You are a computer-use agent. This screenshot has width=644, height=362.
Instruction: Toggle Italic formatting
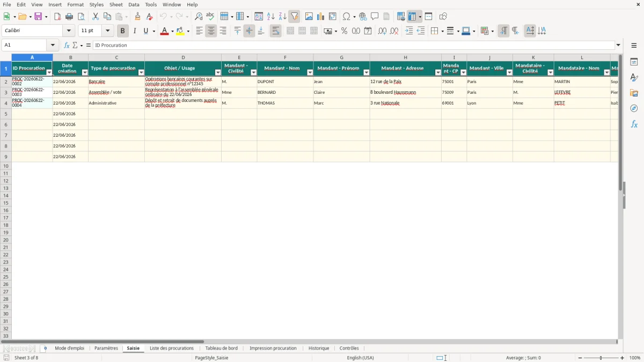[x=135, y=31]
